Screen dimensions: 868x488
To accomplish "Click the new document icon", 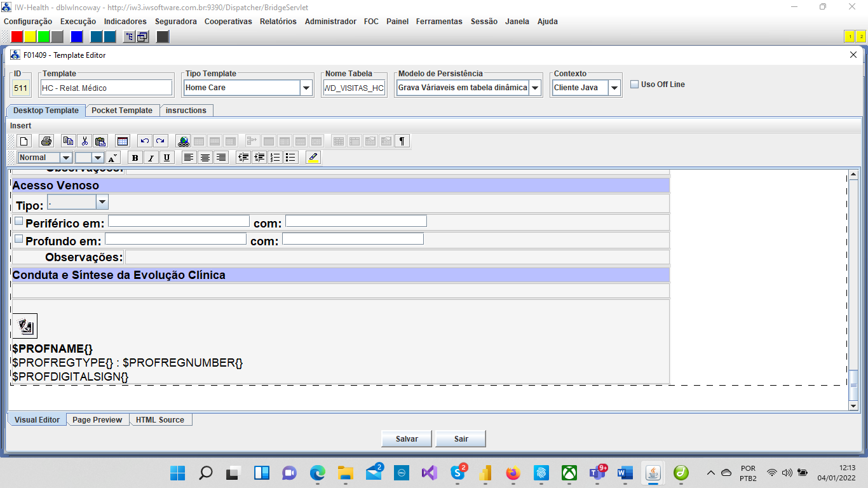I will pos(24,141).
